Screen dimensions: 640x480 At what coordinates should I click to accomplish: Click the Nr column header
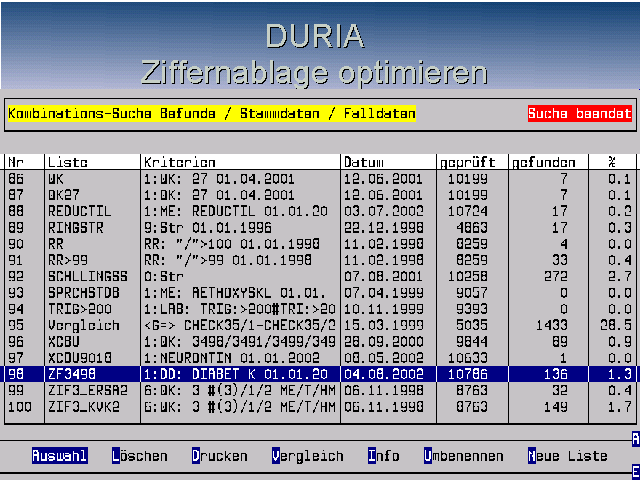(x=16, y=162)
